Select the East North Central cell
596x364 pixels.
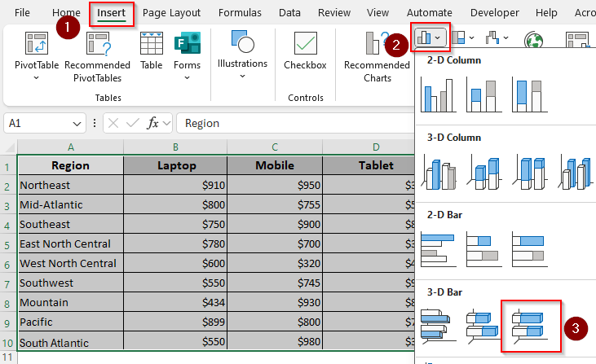coord(71,244)
